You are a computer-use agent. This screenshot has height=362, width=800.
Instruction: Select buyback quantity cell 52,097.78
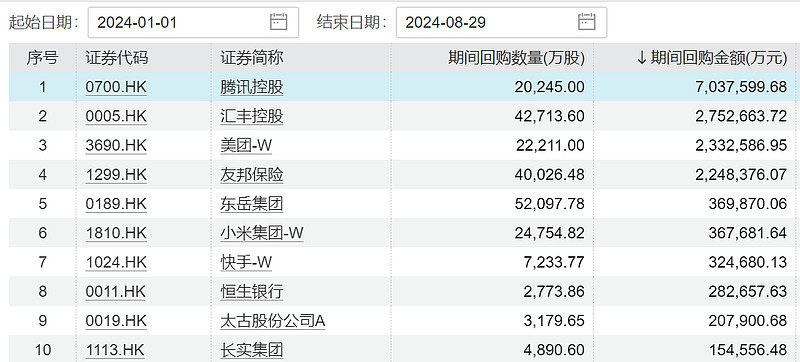click(549, 204)
